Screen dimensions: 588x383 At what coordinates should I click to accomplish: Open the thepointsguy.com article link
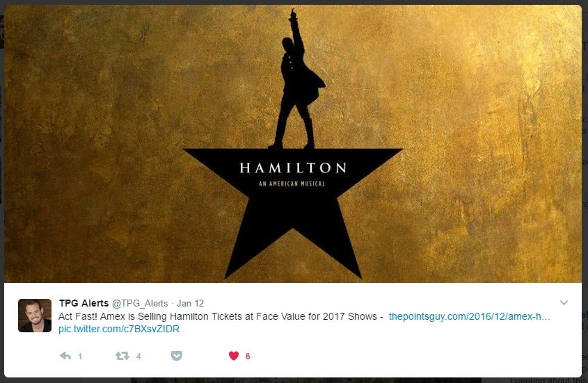469,316
